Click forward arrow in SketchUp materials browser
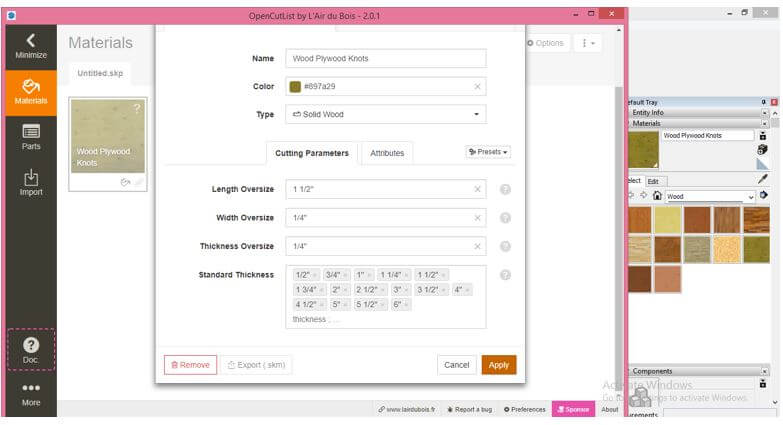Screen dimensions: 783x425 (644, 195)
